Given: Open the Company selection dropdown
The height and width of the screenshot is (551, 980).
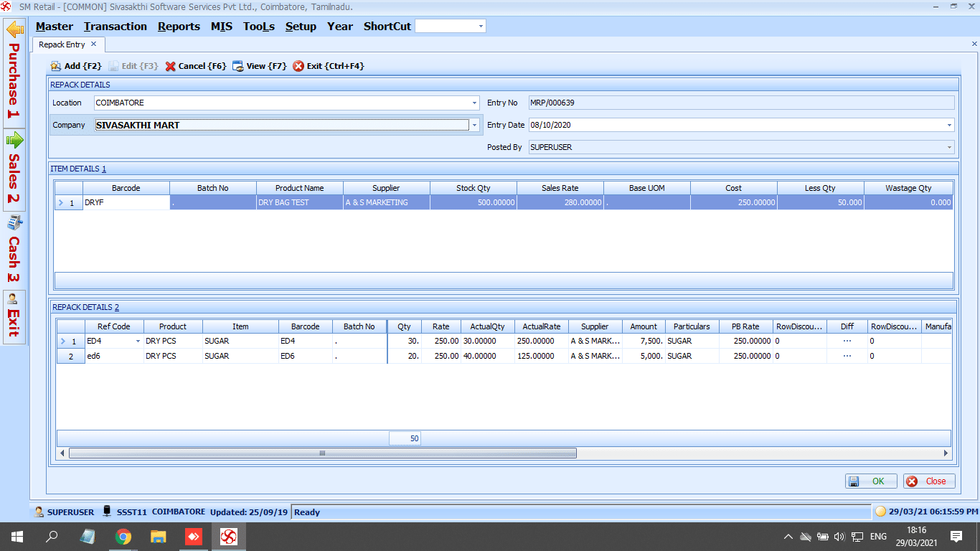Looking at the screenshot, I should pos(473,125).
